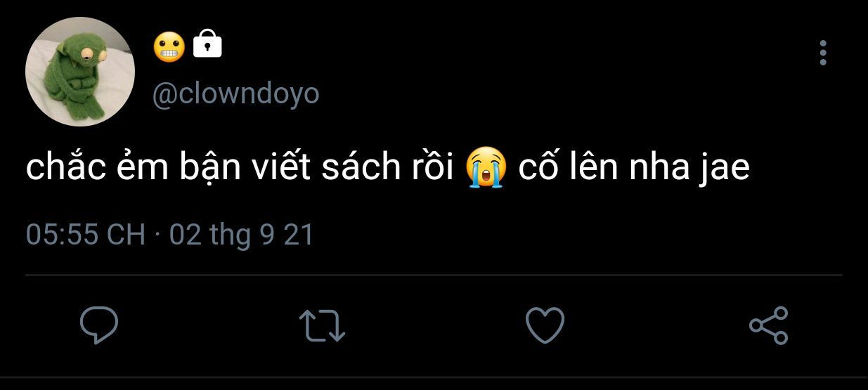Tap the padlock protected-account icon
The height and width of the screenshot is (390, 868).
207,44
